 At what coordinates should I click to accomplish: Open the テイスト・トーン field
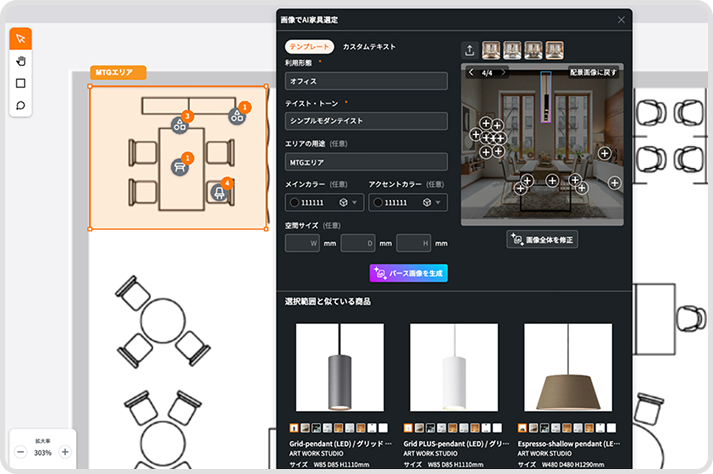(365, 120)
